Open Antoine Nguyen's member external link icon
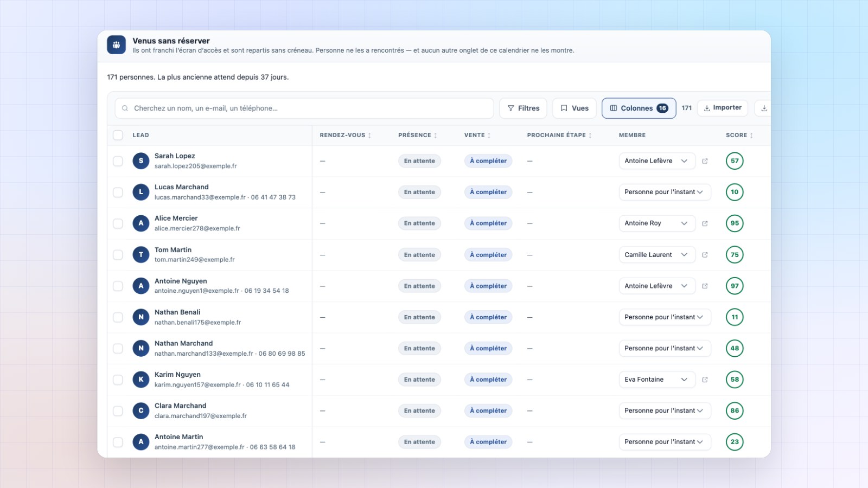 705,286
